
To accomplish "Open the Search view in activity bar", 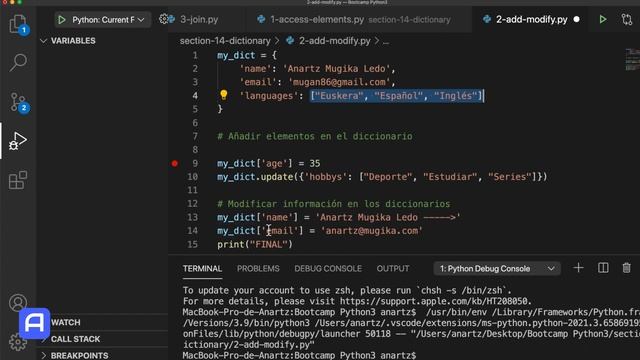I will coord(18,62).
